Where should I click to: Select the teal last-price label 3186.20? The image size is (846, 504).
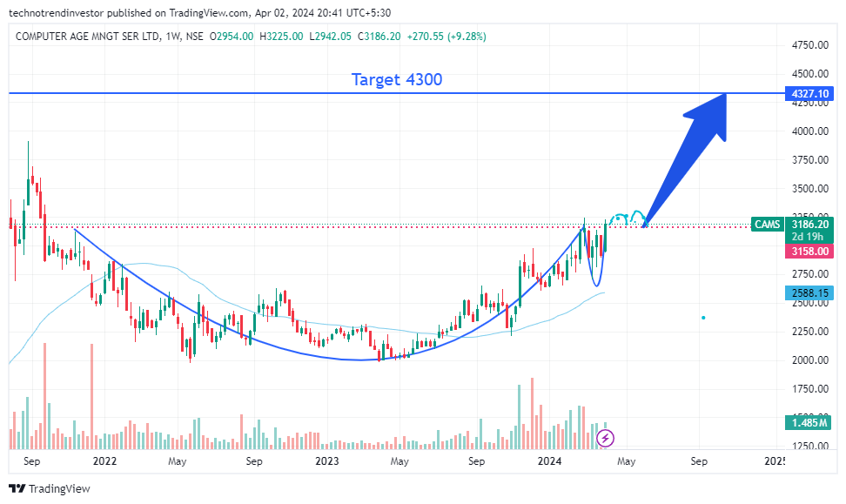(811, 225)
